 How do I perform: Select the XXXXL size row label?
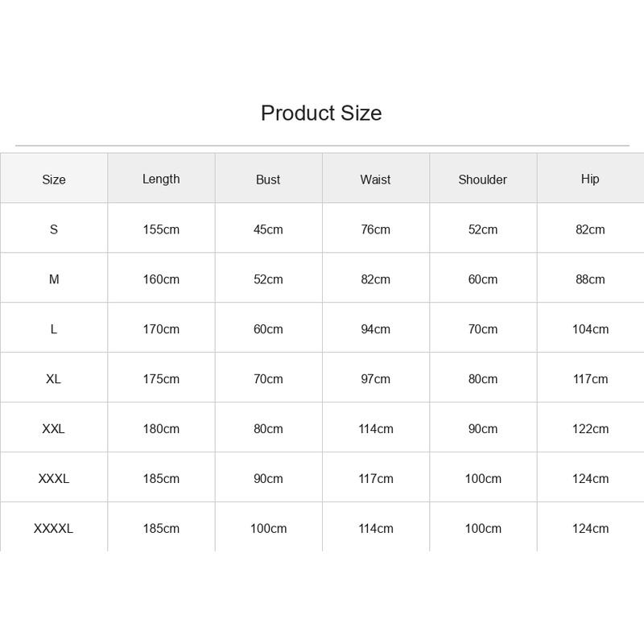54,528
